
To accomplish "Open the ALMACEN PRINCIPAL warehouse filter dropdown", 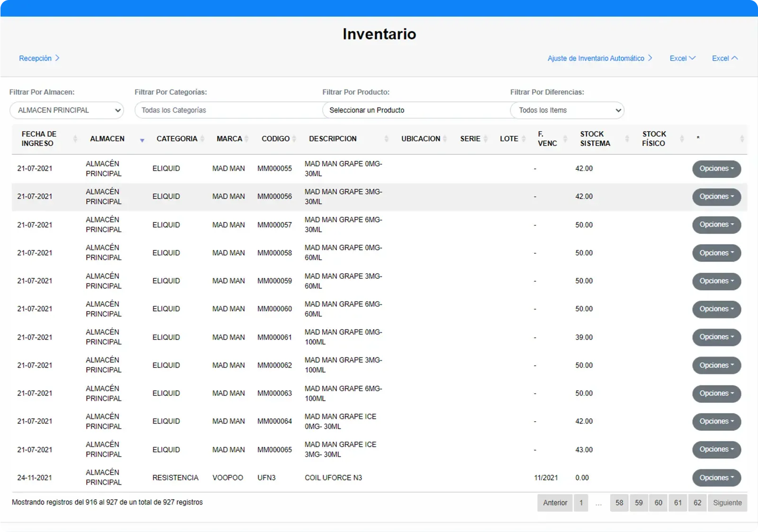I will (66, 110).
